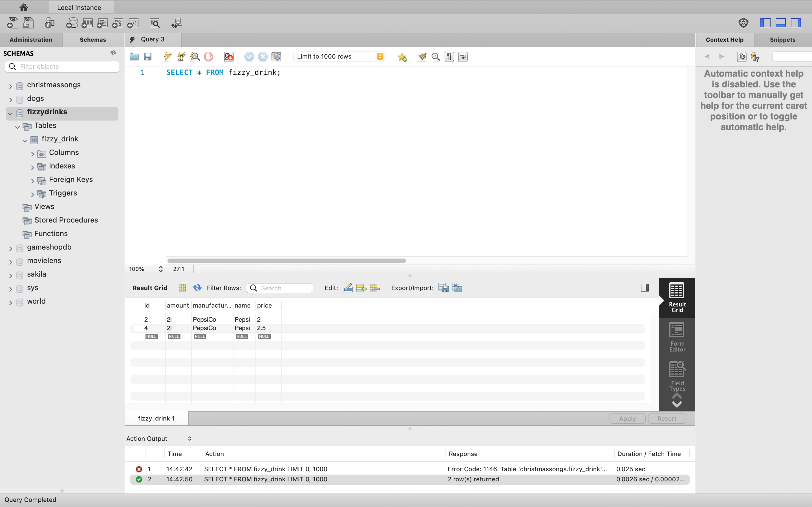Click the stop execution hand icon
Image resolution: width=812 pixels, height=507 pixels.
[x=208, y=57]
